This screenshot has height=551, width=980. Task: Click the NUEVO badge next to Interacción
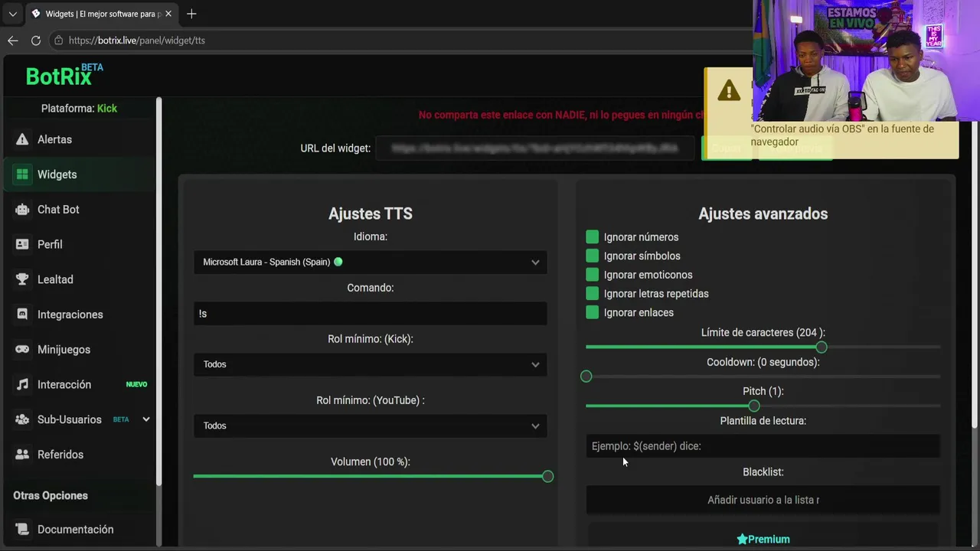click(136, 384)
